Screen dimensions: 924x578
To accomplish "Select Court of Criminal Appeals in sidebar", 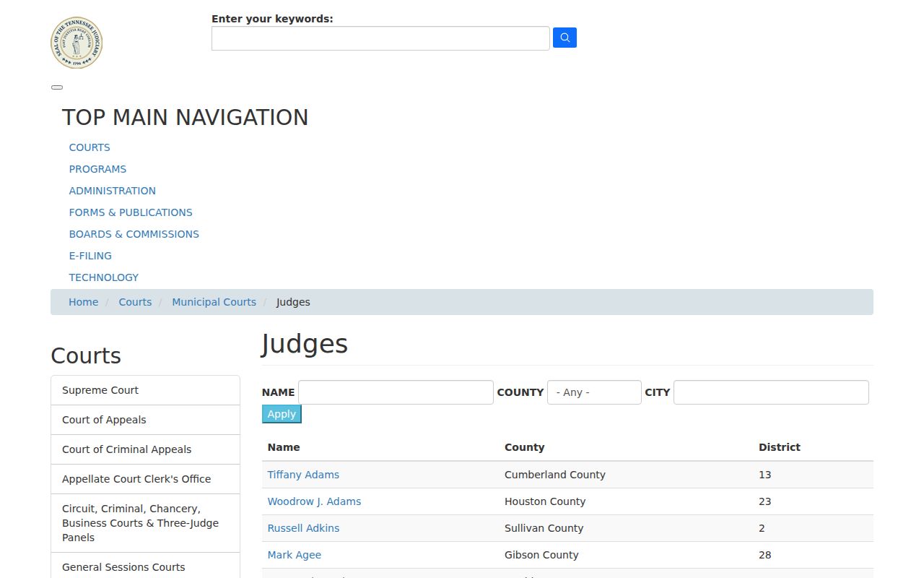I will tap(145, 449).
